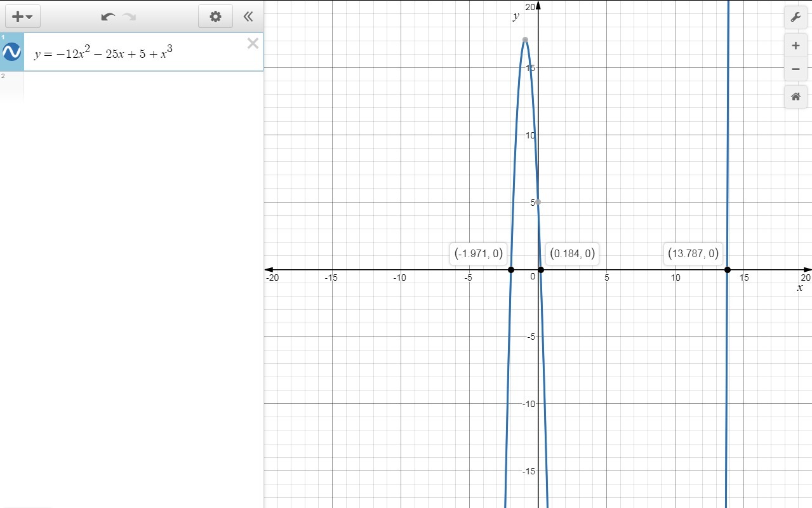
Task: Select the root point at (-1.971, 0)
Action: pos(511,270)
